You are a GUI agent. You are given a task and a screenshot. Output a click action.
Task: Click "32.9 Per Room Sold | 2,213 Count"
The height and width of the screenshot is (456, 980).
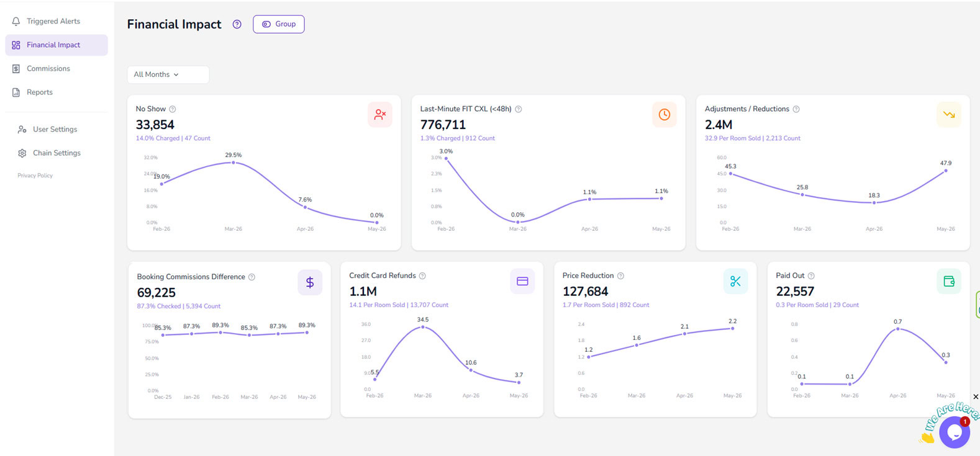[753, 138]
